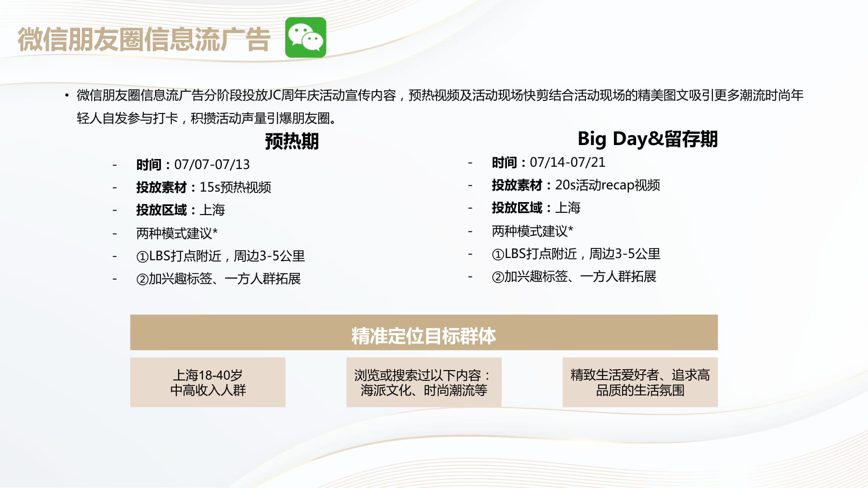
Task: Click the green WeChat logo icon
Action: [306, 38]
